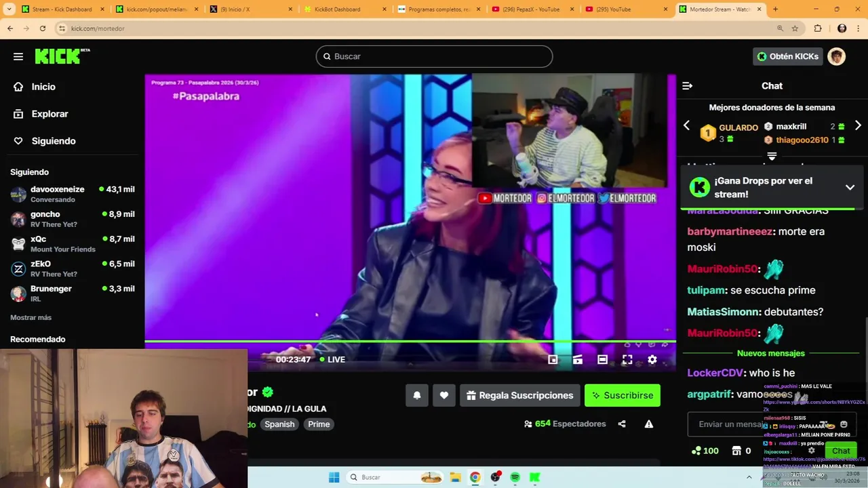This screenshot has width=868, height=488.
Task: Open Chrome zoom indicator in address bar
Action: pos(780,28)
